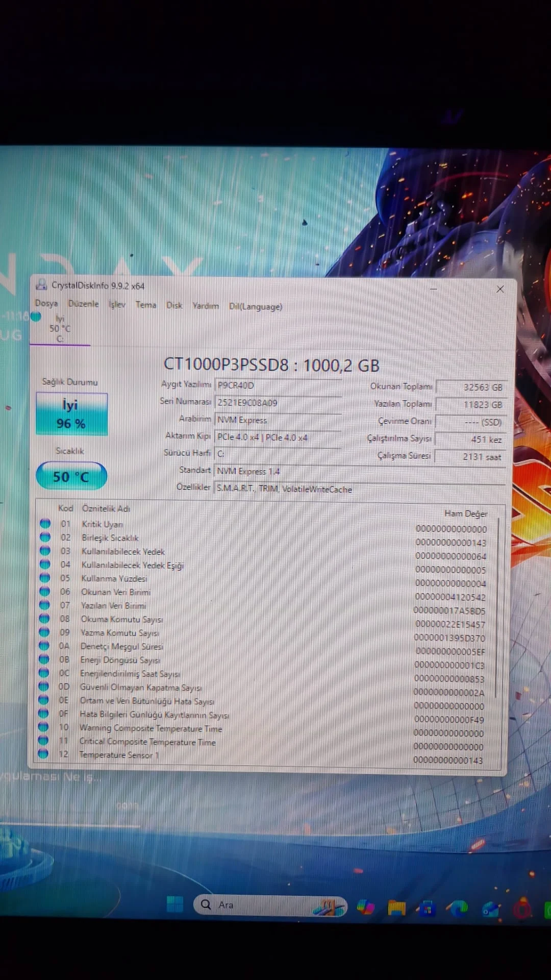Click status circle for Enerjilendirilmiş Saat Sayısı row

pos(44,673)
